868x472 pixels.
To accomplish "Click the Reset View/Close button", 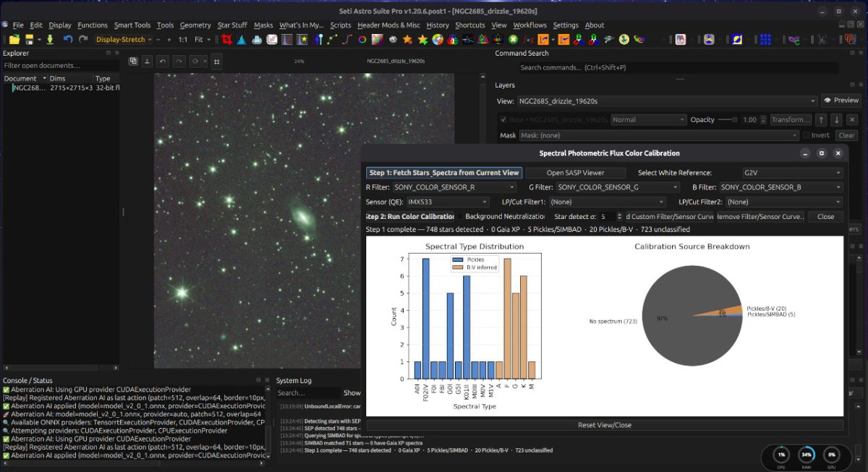I will pos(605,425).
